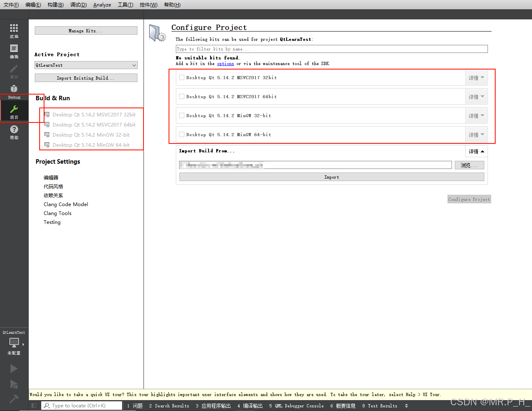
Task: Collapse Import Build From details
Action: 476,152
